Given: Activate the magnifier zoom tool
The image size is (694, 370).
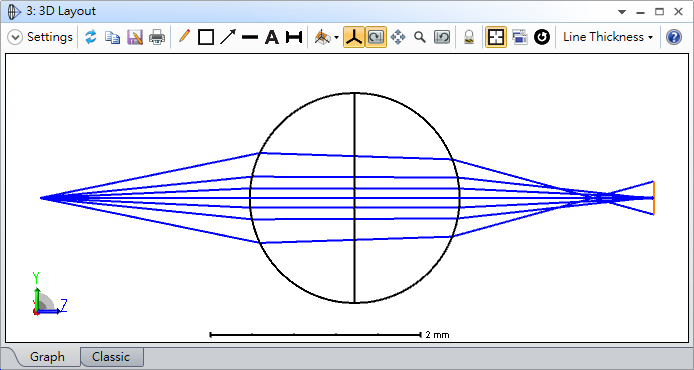Looking at the screenshot, I should point(420,37).
